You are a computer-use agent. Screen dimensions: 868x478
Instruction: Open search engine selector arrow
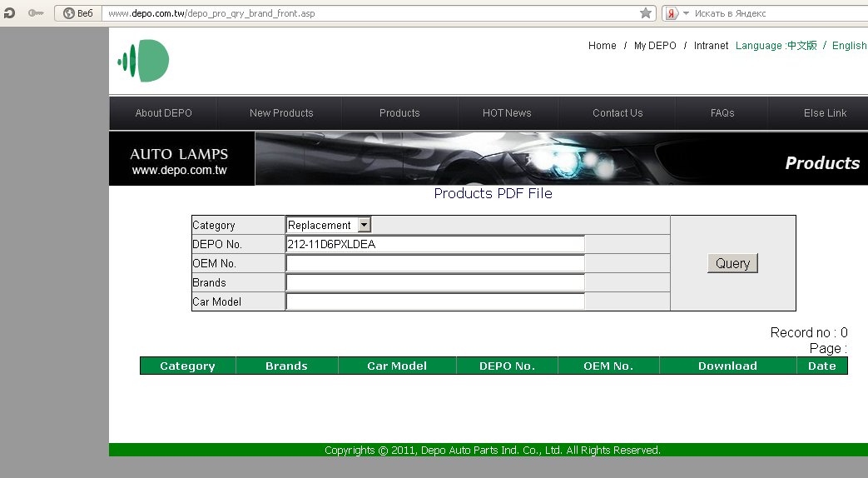pyautogui.click(x=686, y=13)
